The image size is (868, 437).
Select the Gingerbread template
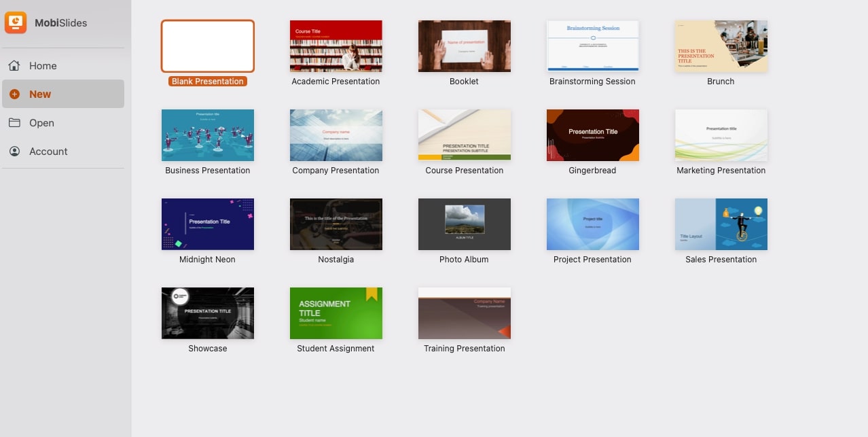592,135
